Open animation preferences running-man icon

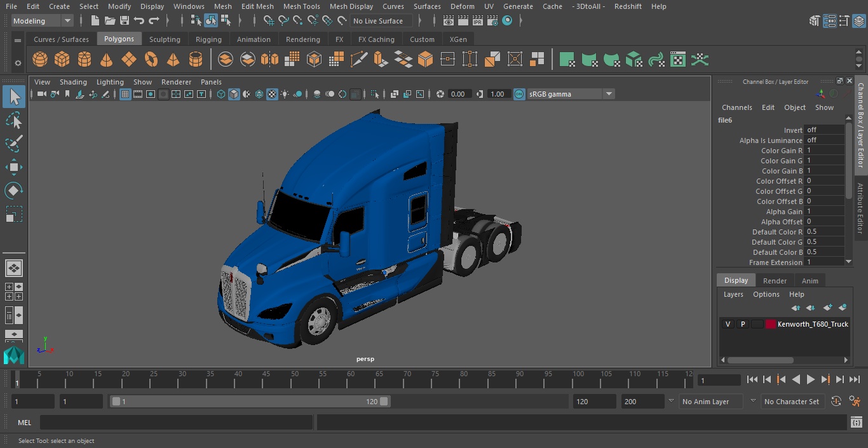(855, 402)
